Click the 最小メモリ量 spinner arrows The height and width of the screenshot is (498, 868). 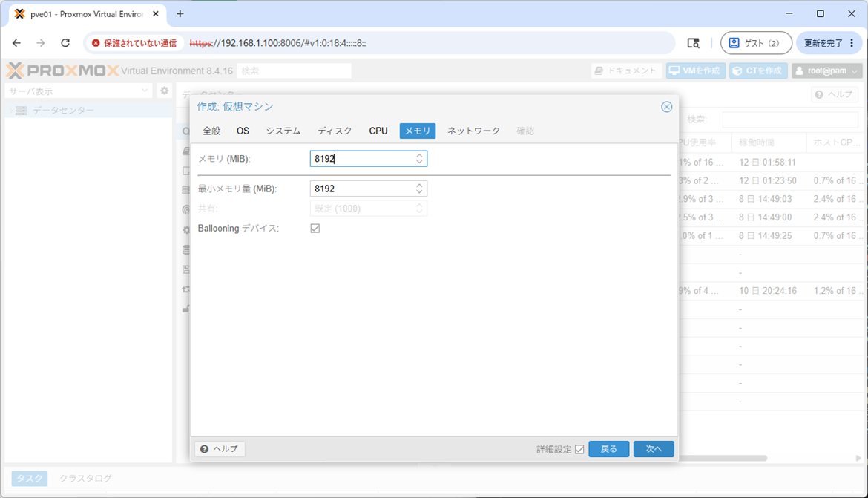(420, 189)
